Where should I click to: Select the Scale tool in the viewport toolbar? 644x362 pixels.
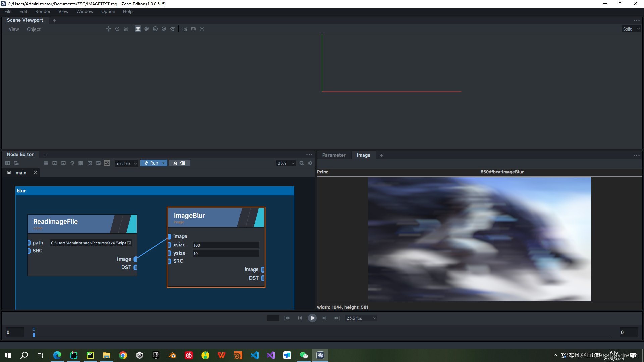[126, 29]
